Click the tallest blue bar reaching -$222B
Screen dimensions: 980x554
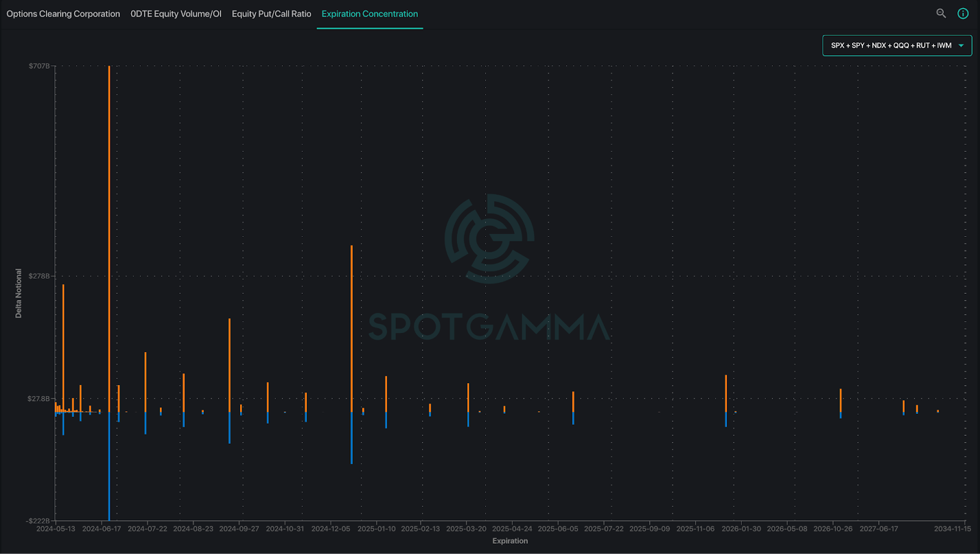[x=109, y=466]
